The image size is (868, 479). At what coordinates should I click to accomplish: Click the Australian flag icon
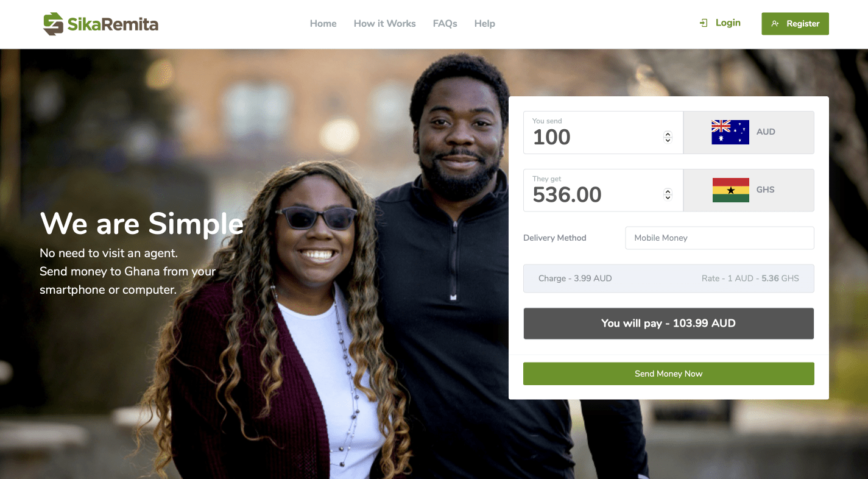coord(730,132)
